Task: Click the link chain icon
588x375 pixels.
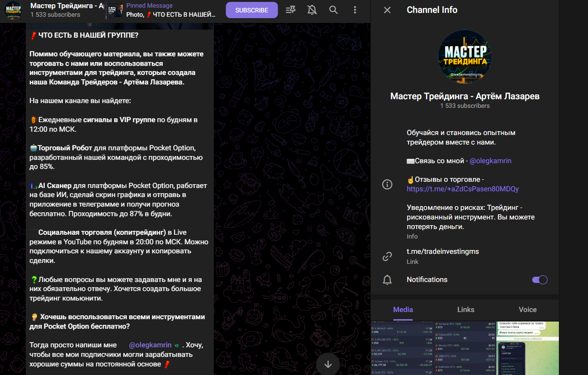Action: pos(387,257)
